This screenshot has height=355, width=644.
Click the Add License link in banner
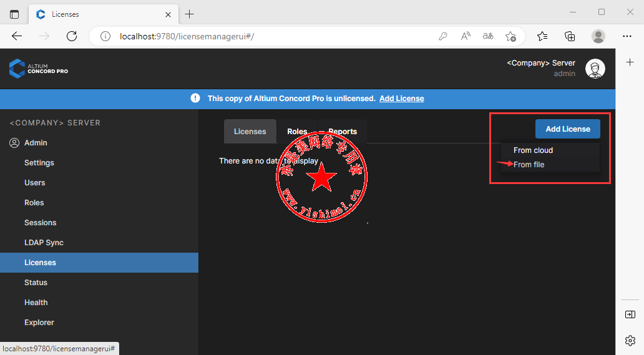pyautogui.click(x=402, y=99)
